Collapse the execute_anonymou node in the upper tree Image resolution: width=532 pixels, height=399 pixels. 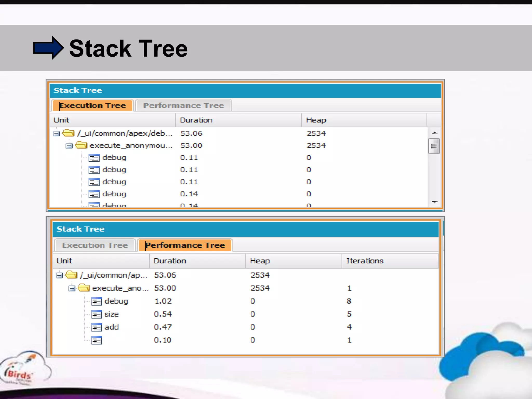[x=69, y=146]
